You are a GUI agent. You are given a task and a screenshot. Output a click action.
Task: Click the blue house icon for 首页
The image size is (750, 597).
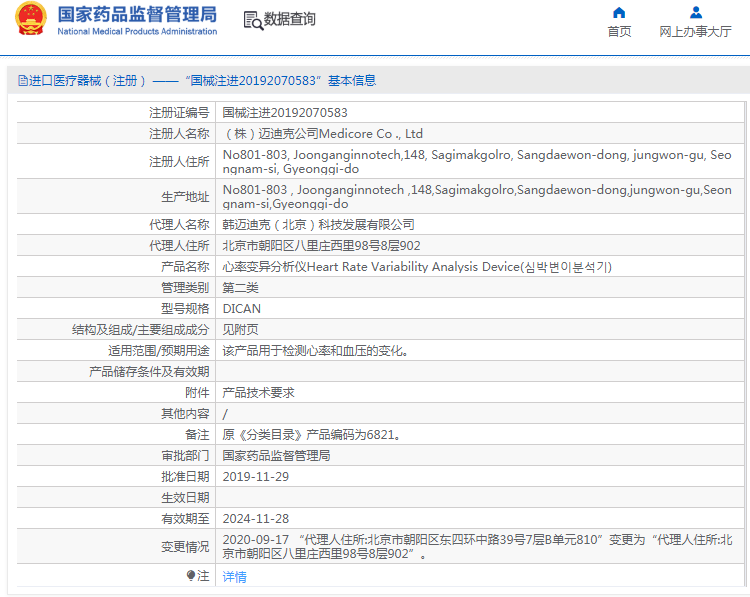(x=619, y=13)
